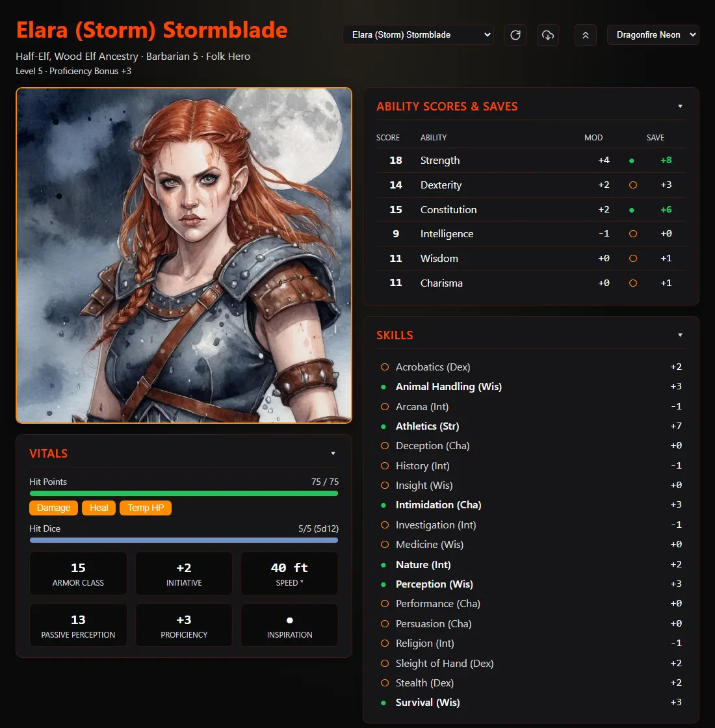Screen dimensions: 715x728
Task: Click the Damage button
Action: pyautogui.click(x=53, y=508)
